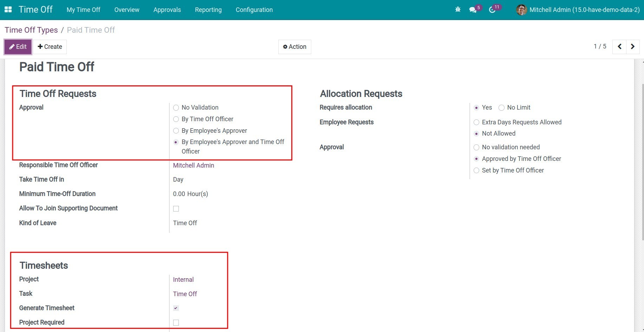Enable 'Allow To Join Supporting Document'

pos(176,208)
